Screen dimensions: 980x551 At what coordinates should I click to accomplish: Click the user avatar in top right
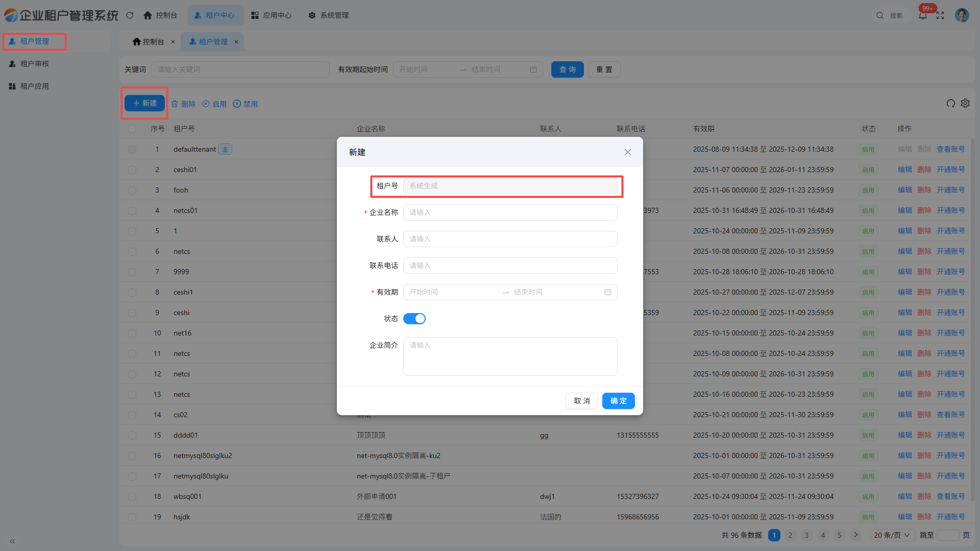coord(962,15)
